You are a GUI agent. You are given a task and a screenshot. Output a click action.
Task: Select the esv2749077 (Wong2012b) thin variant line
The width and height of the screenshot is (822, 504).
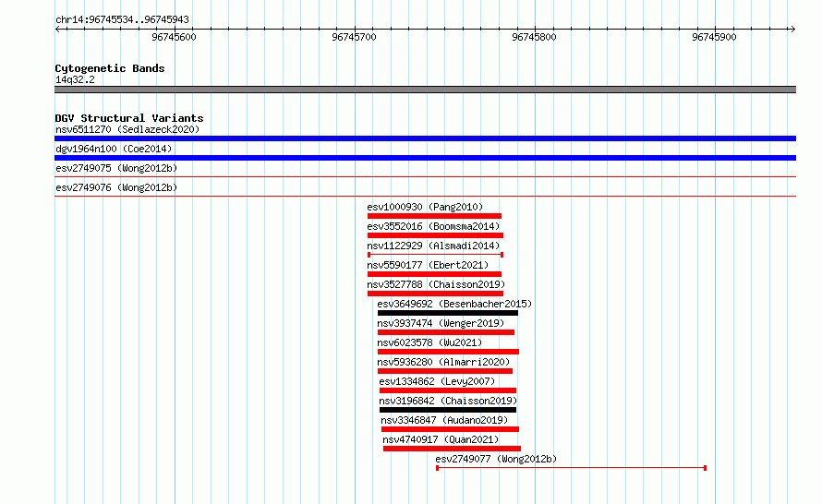(572, 468)
